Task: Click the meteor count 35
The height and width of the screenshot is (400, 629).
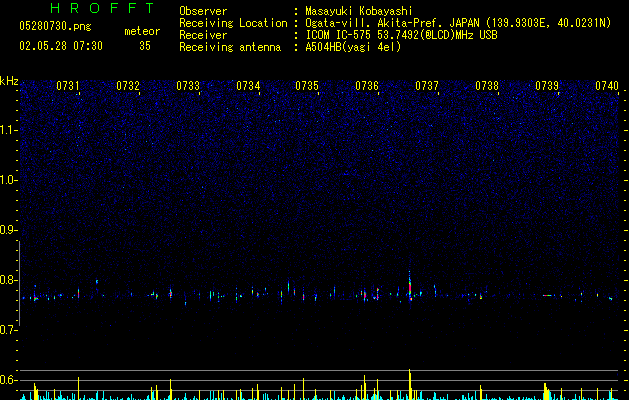Action: pos(145,46)
